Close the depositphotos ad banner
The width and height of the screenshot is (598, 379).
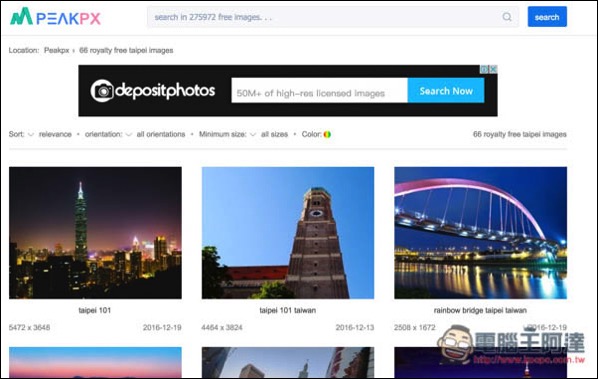(493, 69)
